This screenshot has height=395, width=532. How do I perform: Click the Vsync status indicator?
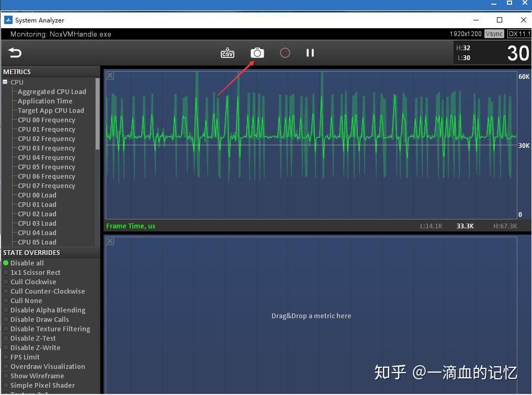click(493, 33)
